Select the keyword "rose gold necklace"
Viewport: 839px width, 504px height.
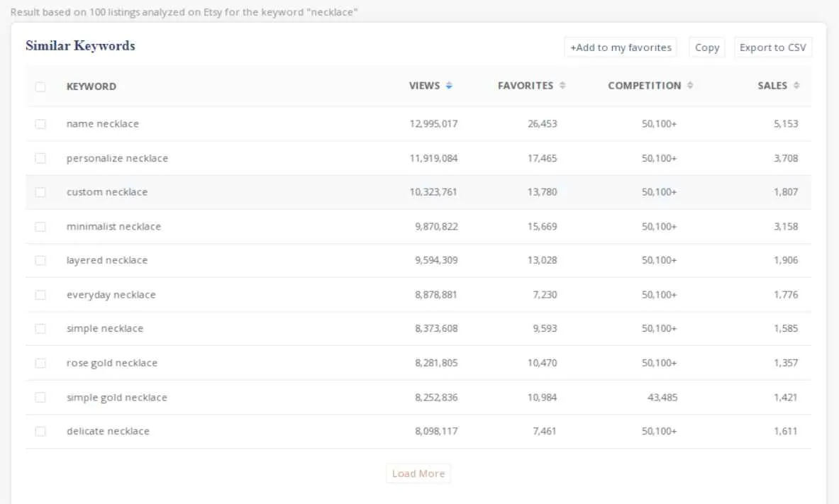click(x=112, y=363)
